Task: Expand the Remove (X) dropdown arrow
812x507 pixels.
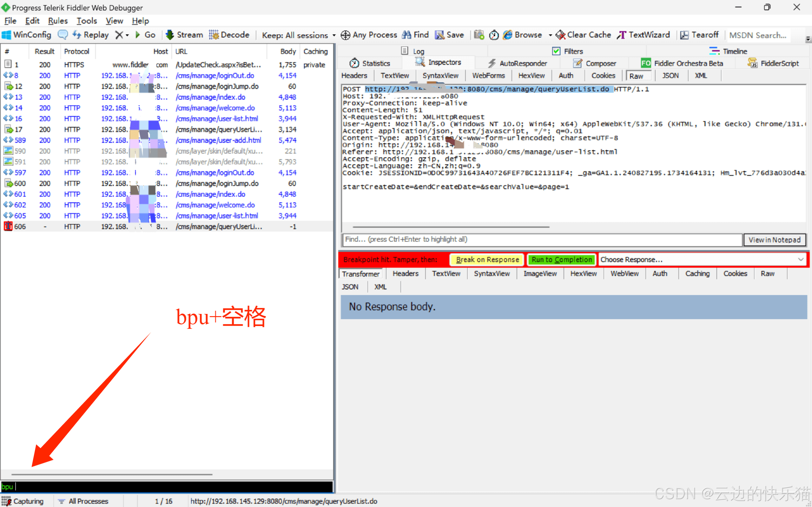Action: coord(128,35)
